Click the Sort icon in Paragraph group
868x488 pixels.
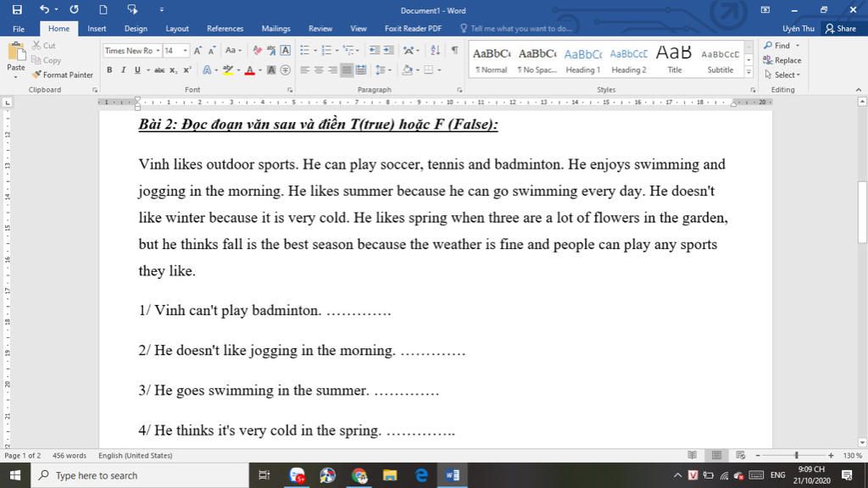click(435, 50)
